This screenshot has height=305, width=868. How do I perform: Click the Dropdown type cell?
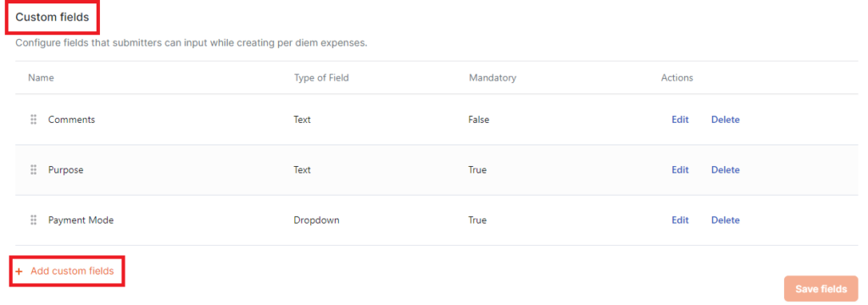(317, 220)
